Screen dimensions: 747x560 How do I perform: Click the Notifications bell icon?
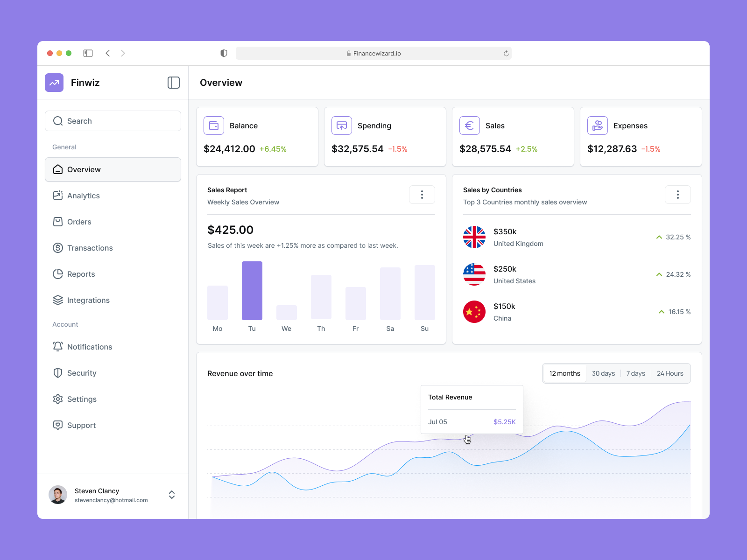(x=57, y=346)
